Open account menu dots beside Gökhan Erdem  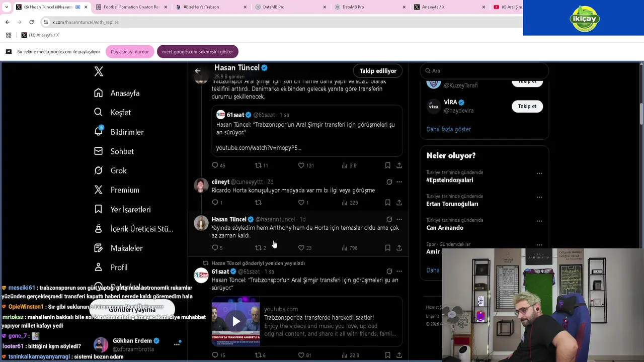click(x=177, y=344)
